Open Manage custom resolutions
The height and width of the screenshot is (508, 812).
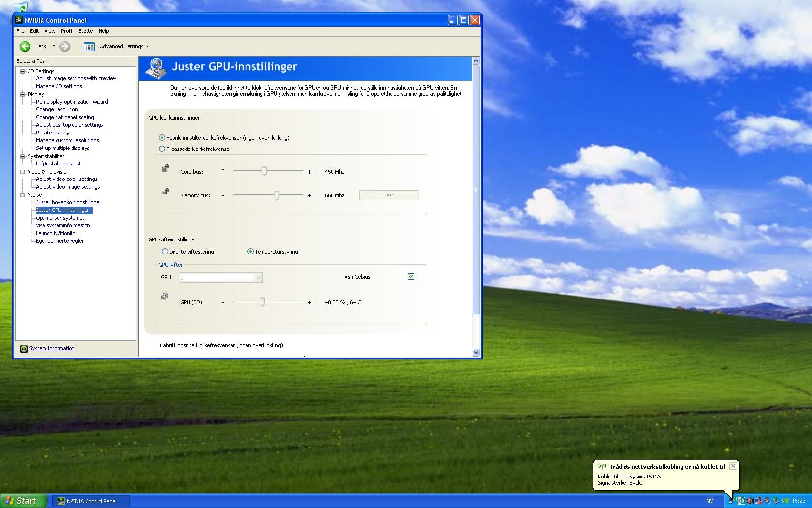pyautogui.click(x=67, y=140)
